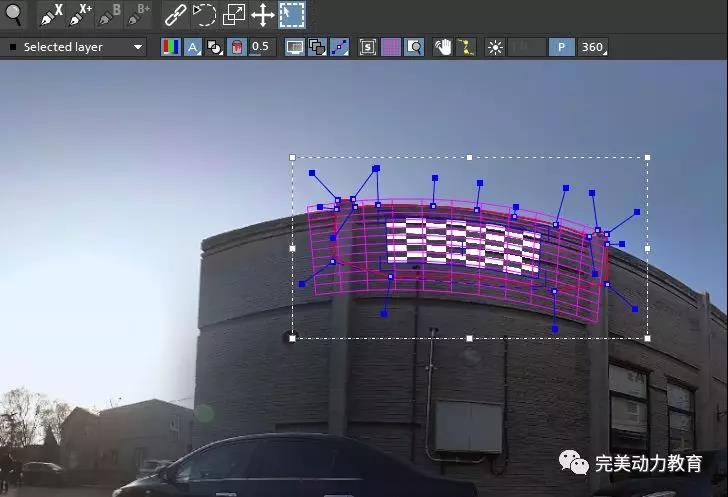
Task: Click the bottom-center handle of the transform box
Action: (x=469, y=339)
